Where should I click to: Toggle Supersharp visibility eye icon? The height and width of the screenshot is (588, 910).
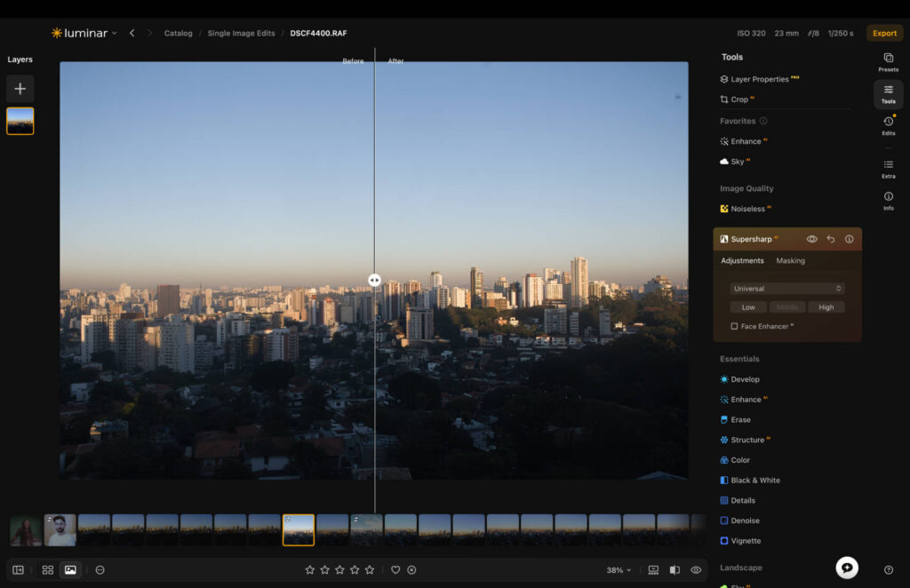pyautogui.click(x=811, y=239)
